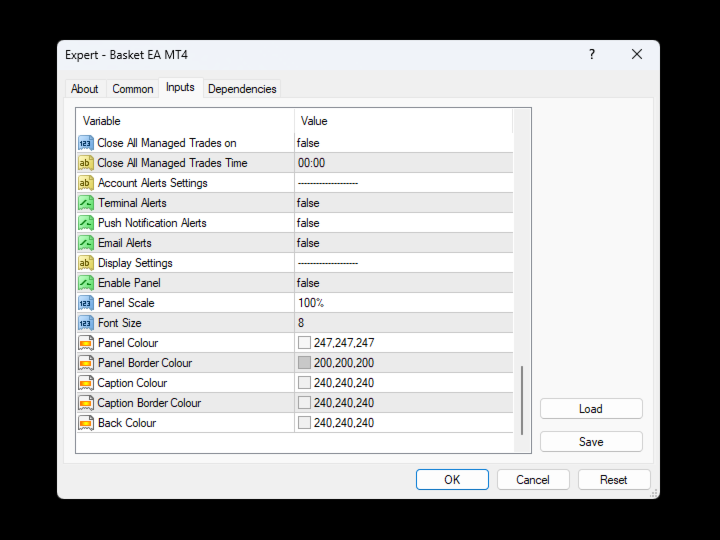The image size is (720, 540).
Task: Select the Display Settings row label
Action: click(x=135, y=263)
